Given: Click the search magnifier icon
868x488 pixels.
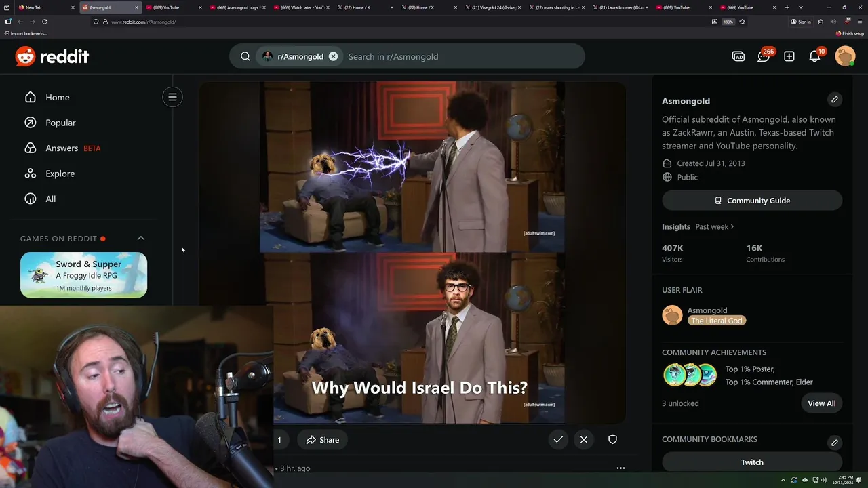Looking at the screenshot, I should click(245, 56).
